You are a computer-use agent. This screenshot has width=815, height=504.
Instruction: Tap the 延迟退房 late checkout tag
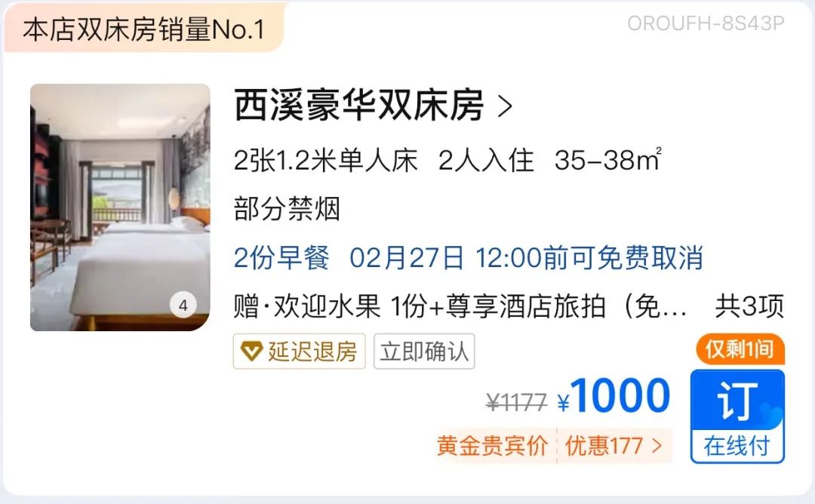(x=300, y=352)
